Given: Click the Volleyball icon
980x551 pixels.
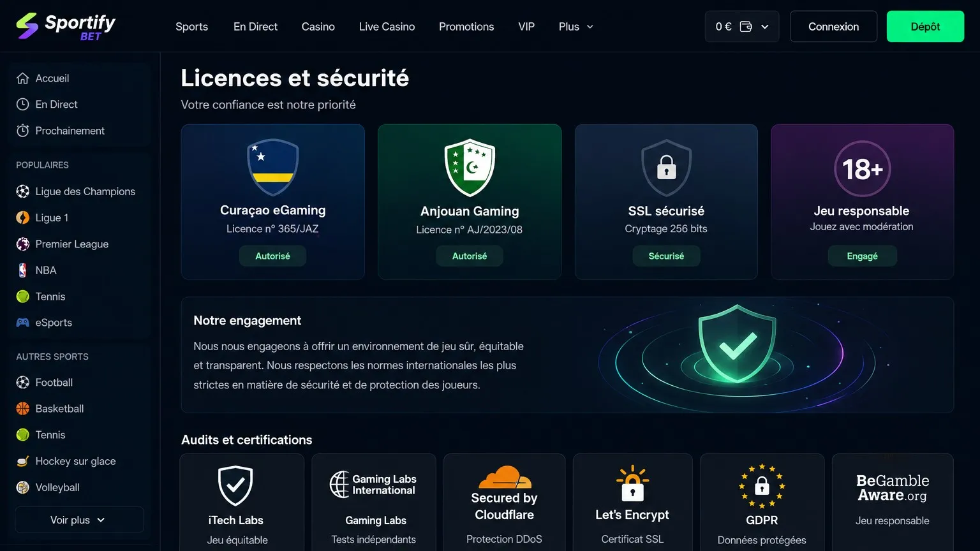Looking at the screenshot, I should (x=23, y=487).
